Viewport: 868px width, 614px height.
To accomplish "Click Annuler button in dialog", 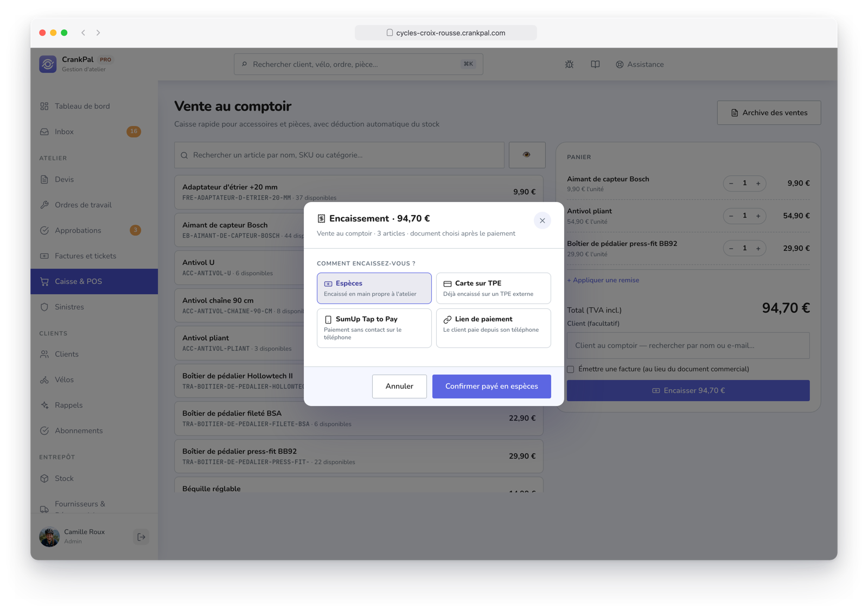I will pos(399,386).
